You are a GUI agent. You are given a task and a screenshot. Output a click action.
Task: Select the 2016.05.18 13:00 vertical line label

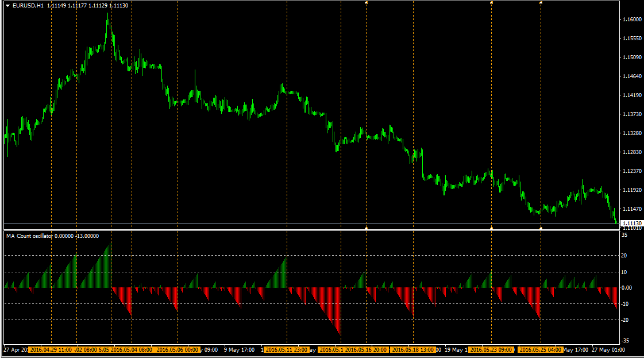point(412,350)
